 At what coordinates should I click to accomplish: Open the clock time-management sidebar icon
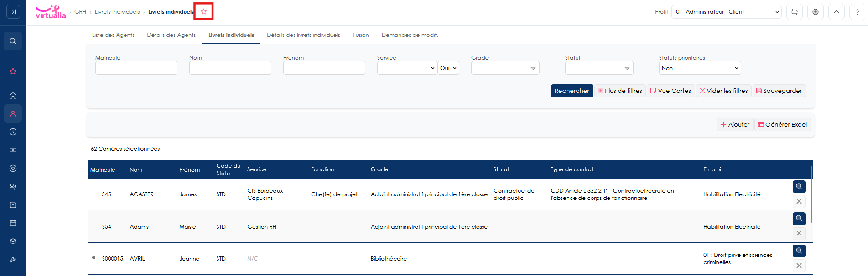coord(13,132)
